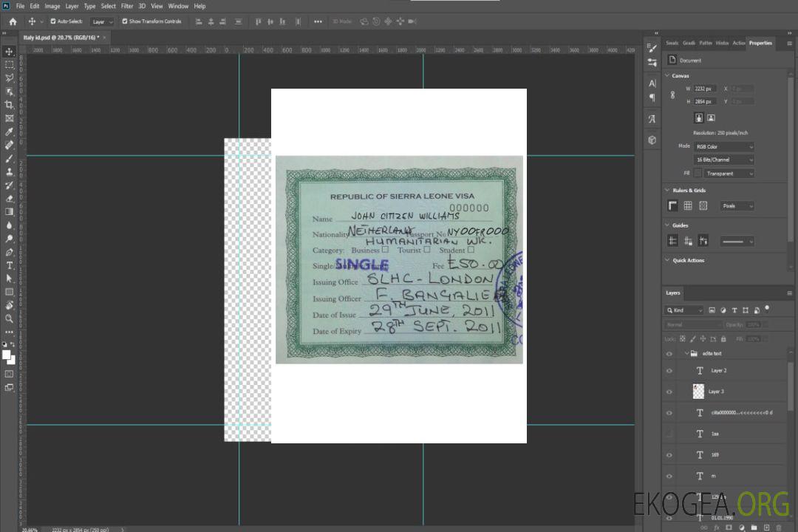Switch to the Actions panel tab
Image resolution: width=798 pixels, height=532 pixels.
pos(738,43)
